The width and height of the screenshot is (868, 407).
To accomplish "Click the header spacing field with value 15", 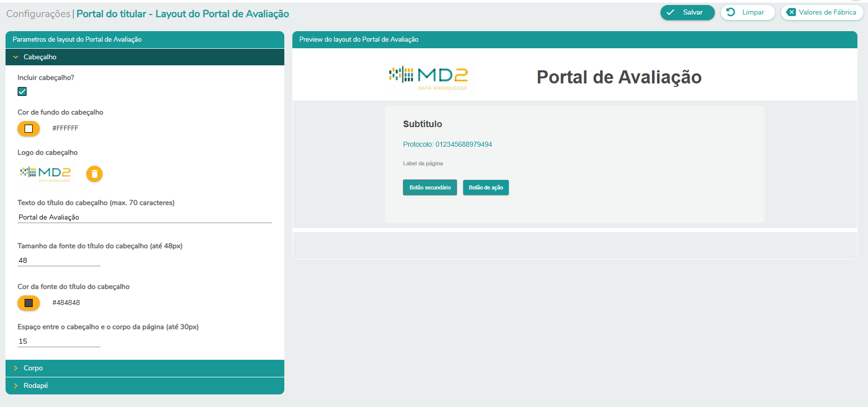I will tap(59, 341).
